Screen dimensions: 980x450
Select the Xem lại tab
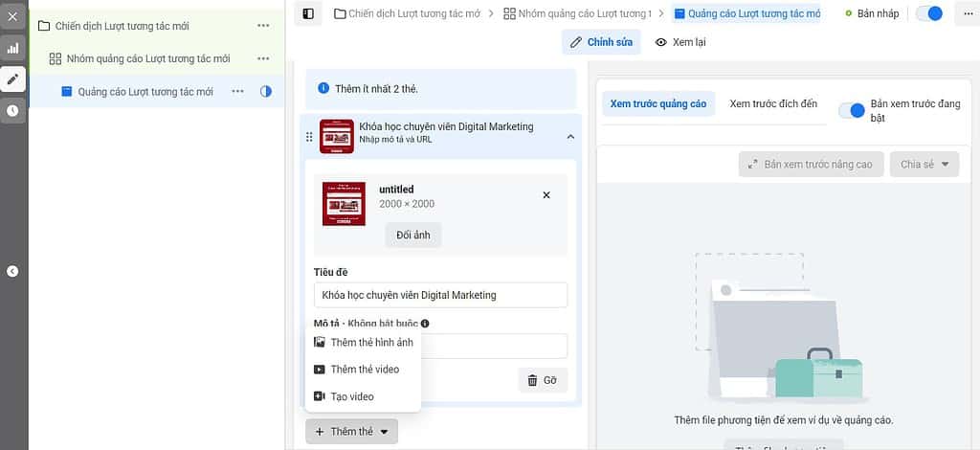[x=680, y=42]
